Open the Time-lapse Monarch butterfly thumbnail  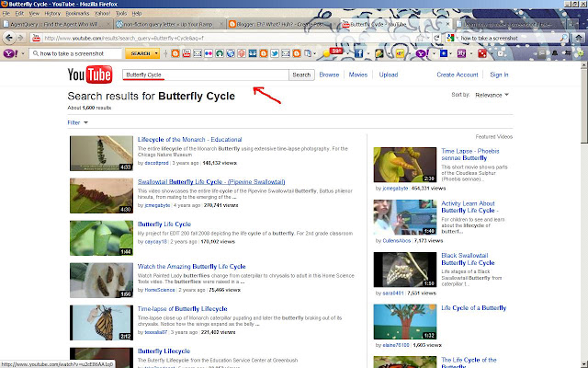pyautogui.click(x=101, y=323)
